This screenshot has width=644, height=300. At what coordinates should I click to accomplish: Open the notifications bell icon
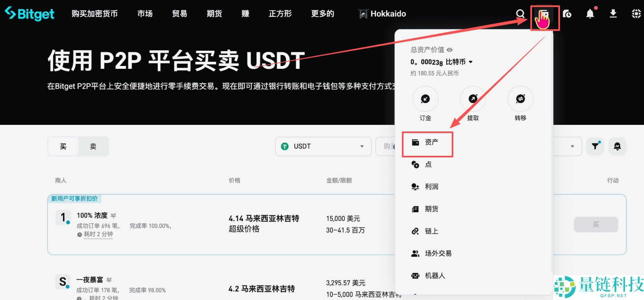coord(590,13)
